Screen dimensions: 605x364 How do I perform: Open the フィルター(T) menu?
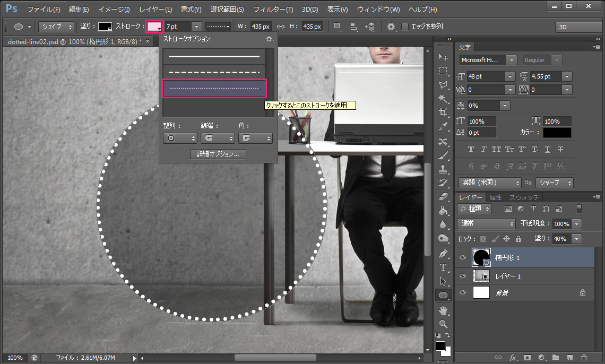click(x=273, y=10)
